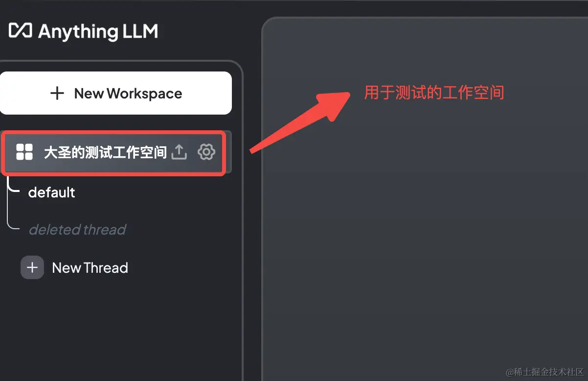Open the default thread
The image size is (588, 381).
click(x=52, y=192)
